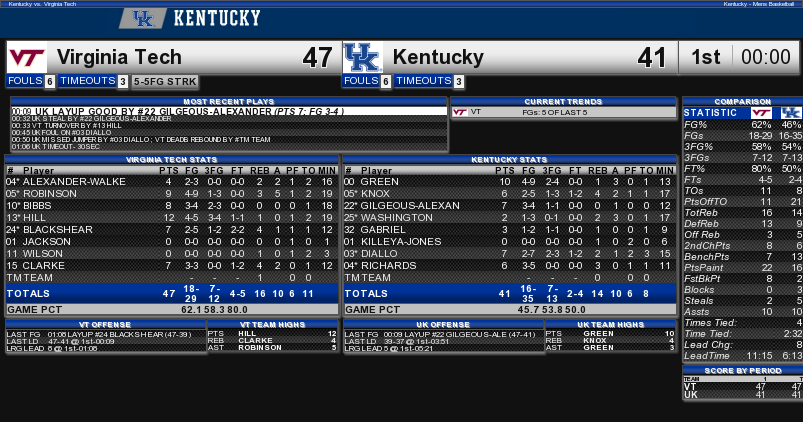Viewport: 803px width, 422px height.
Task: Click the UK logo in Comparison header
Action: tap(791, 113)
